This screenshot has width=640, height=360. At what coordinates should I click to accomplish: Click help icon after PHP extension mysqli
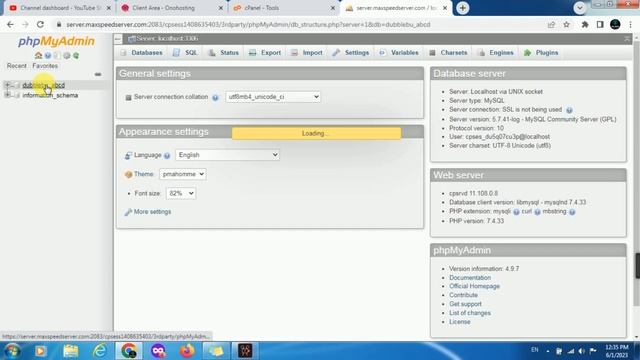coord(516,212)
